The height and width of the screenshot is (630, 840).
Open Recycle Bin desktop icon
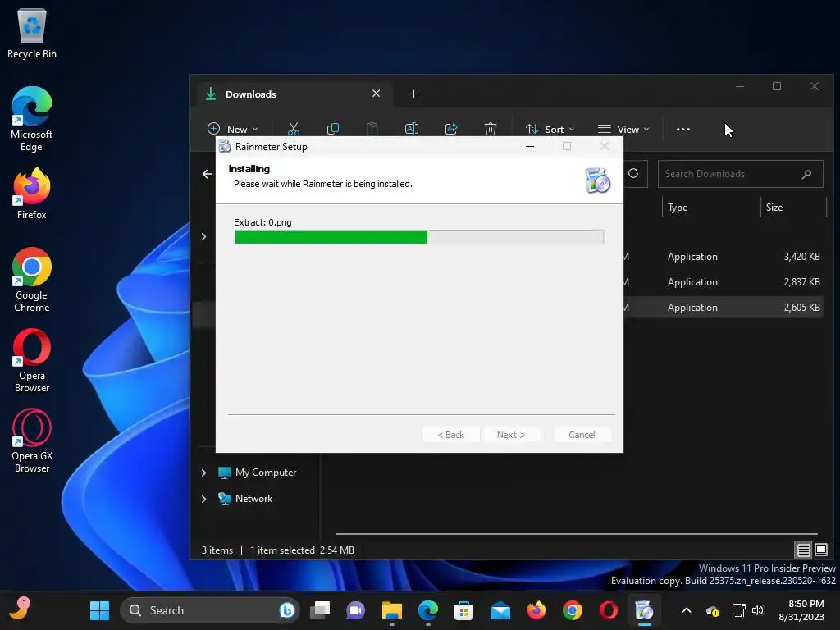pos(32,33)
